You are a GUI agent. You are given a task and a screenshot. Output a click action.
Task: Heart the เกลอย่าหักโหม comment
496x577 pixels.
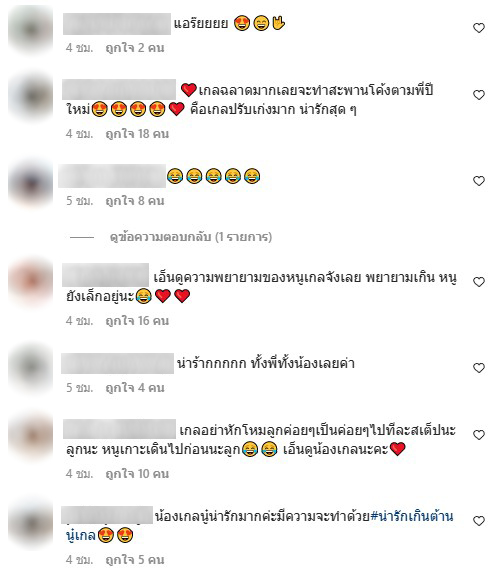[x=478, y=435]
